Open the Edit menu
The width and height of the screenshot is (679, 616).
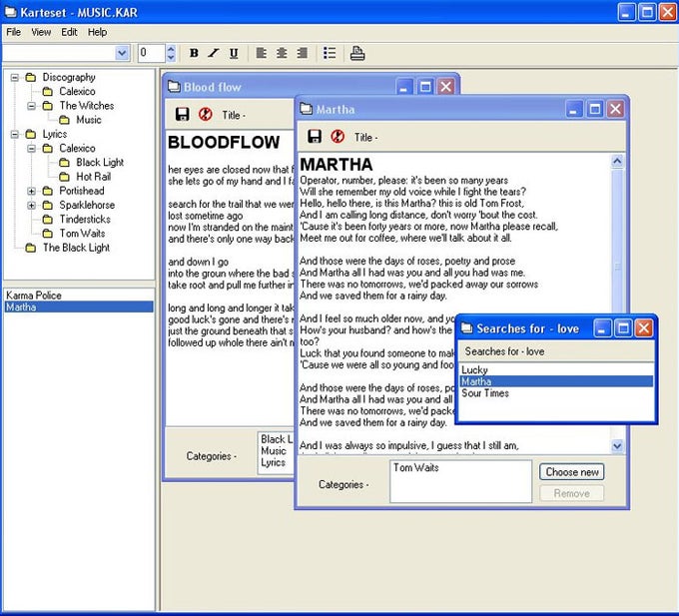tap(69, 32)
